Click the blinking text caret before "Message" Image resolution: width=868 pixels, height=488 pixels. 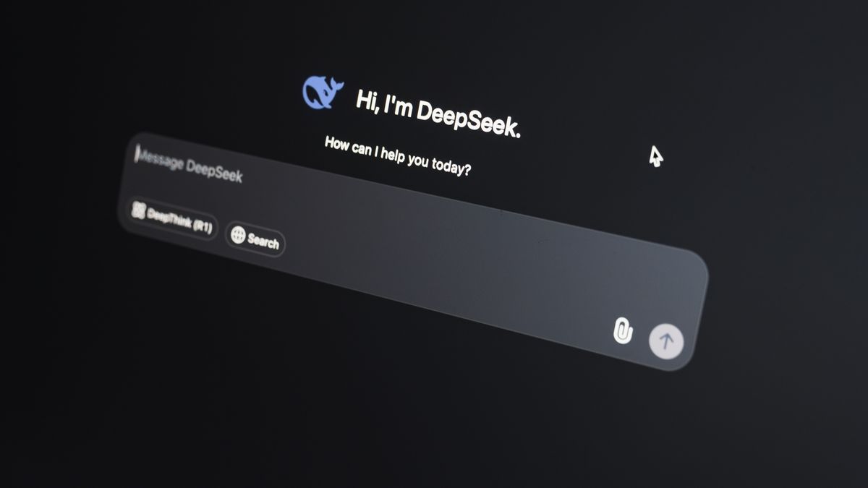click(137, 154)
